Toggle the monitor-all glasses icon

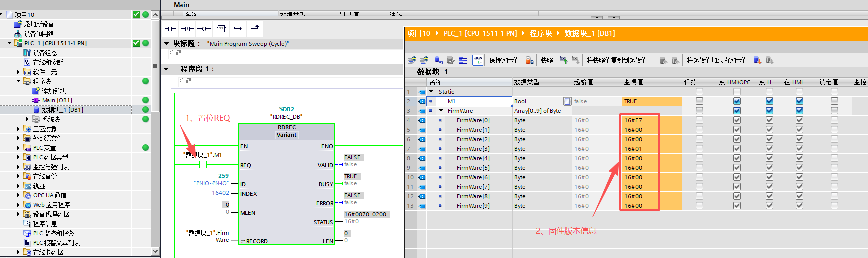coord(478,60)
